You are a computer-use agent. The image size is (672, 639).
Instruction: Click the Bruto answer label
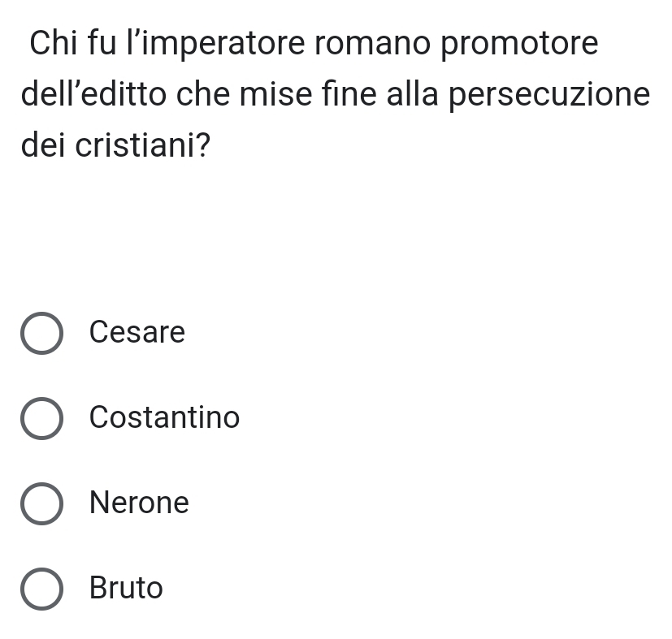point(126,587)
